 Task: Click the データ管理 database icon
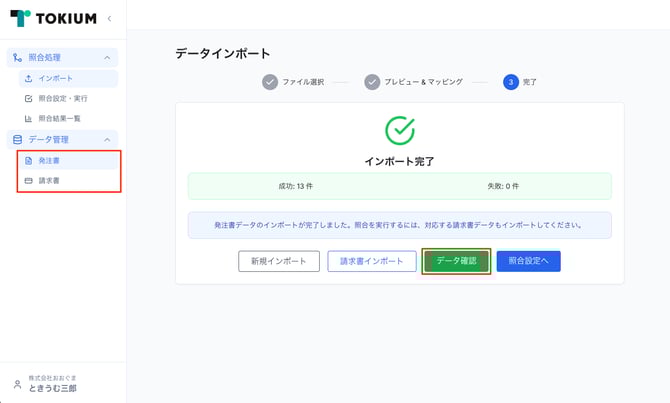[x=17, y=139]
